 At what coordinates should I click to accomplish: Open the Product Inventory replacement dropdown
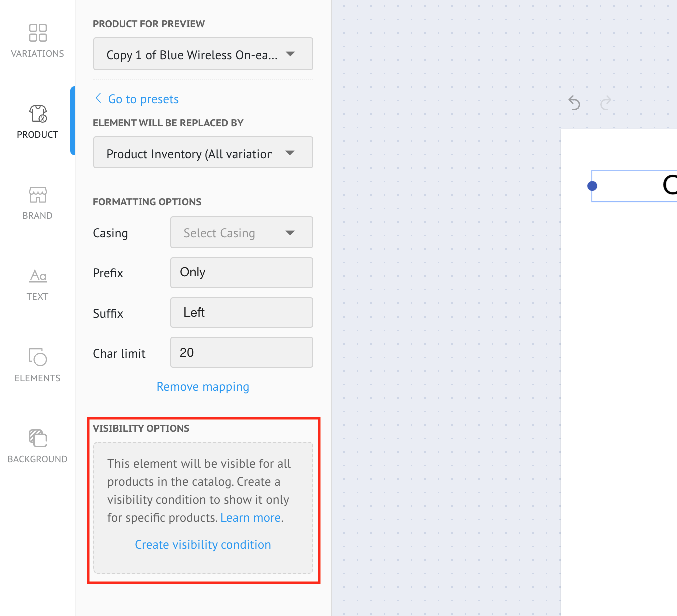click(203, 153)
